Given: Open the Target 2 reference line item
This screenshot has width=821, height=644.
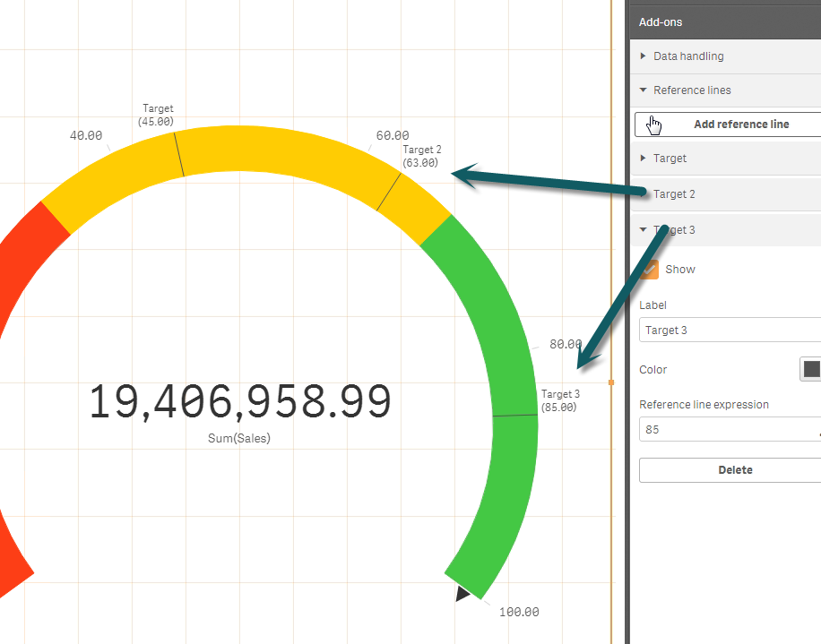Looking at the screenshot, I should pos(725,194).
